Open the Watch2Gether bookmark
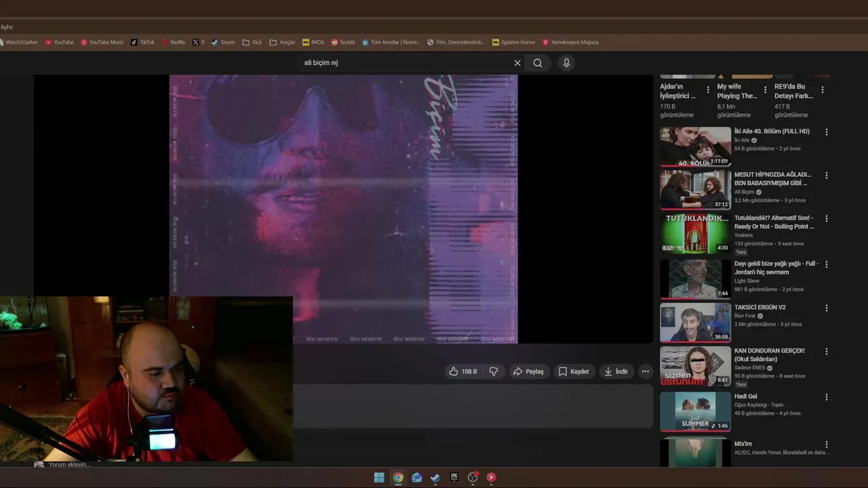 tap(18, 42)
